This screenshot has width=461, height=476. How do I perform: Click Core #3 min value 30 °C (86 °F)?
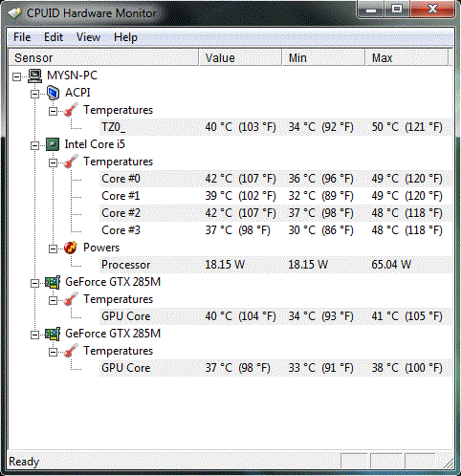(320, 230)
